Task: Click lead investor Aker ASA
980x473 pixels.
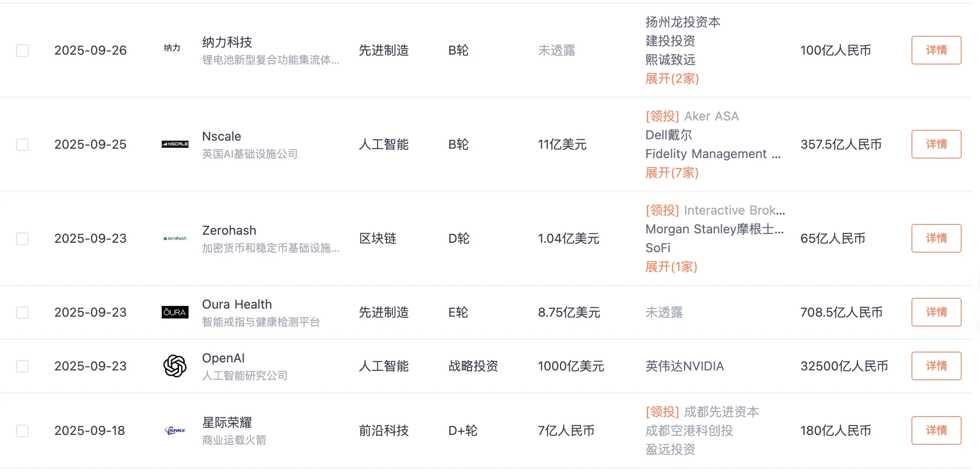Action: (x=711, y=116)
